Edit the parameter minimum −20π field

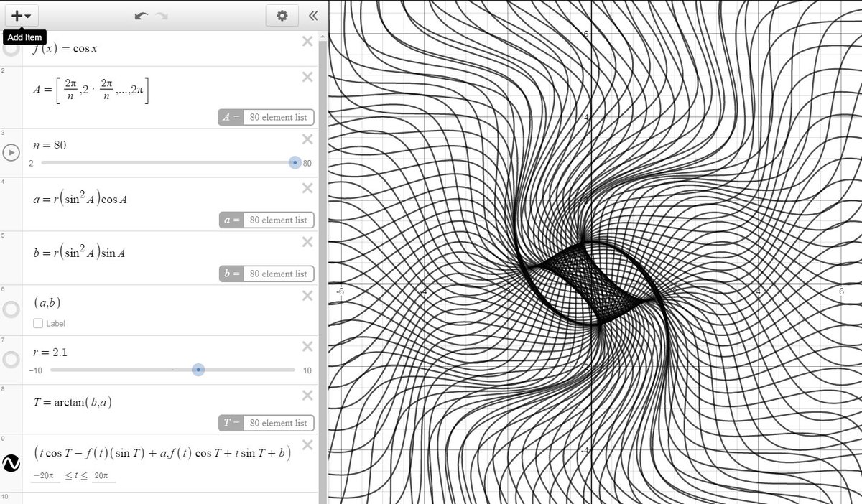tap(45, 476)
